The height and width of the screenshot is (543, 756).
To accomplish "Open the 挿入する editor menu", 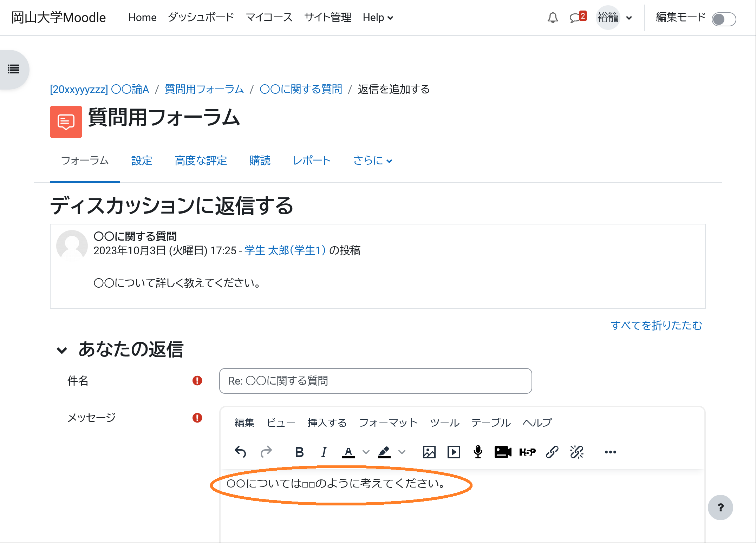I will (x=327, y=423).
